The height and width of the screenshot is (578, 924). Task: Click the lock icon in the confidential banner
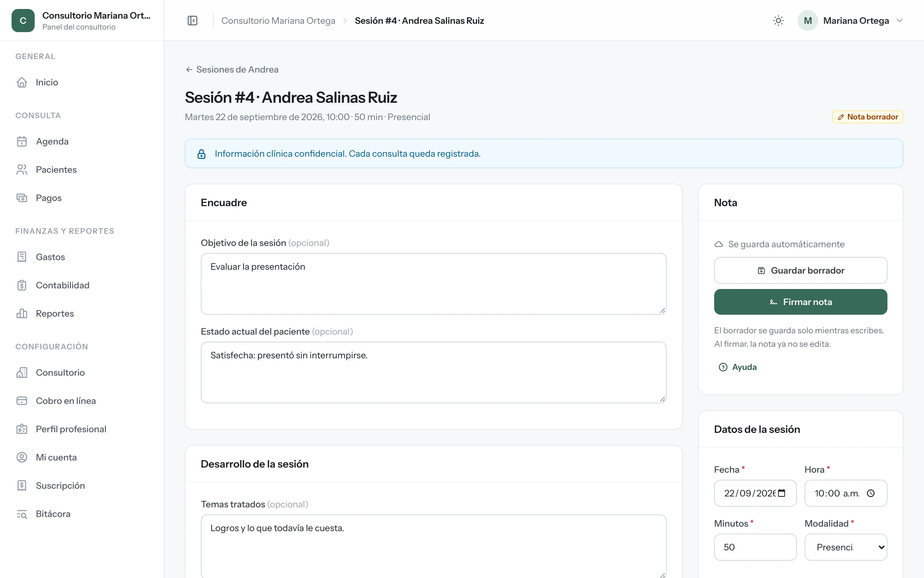pyautogui.click(x=201, y=154)
